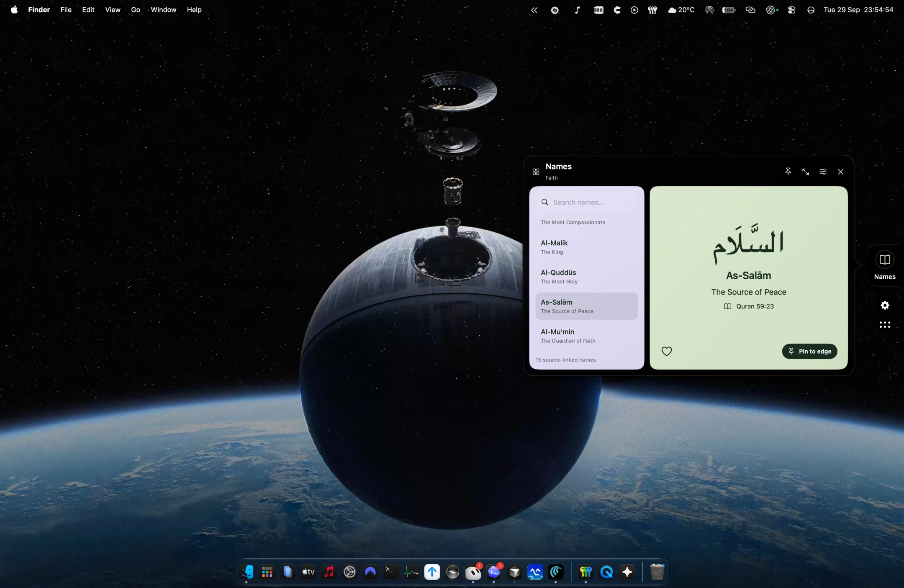Open Launchpad from the Dock
The image size is (904, 588).
(x=267, y=572)
